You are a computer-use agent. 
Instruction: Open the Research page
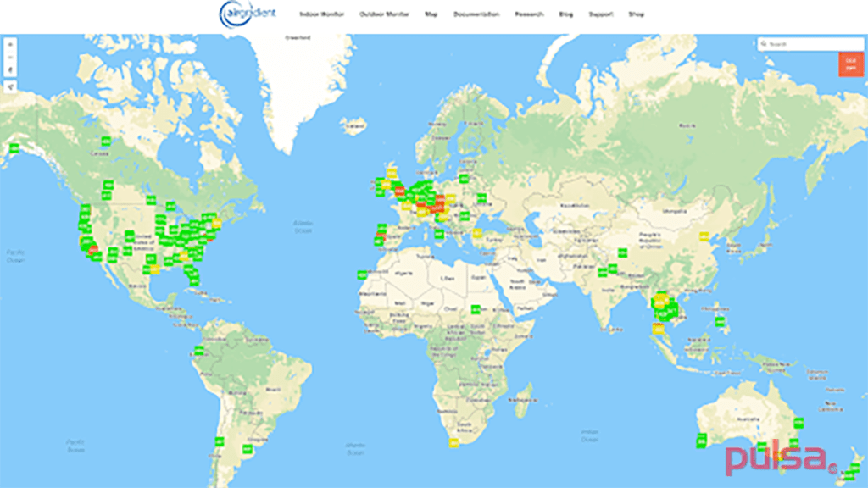click(x=528, y=14)
